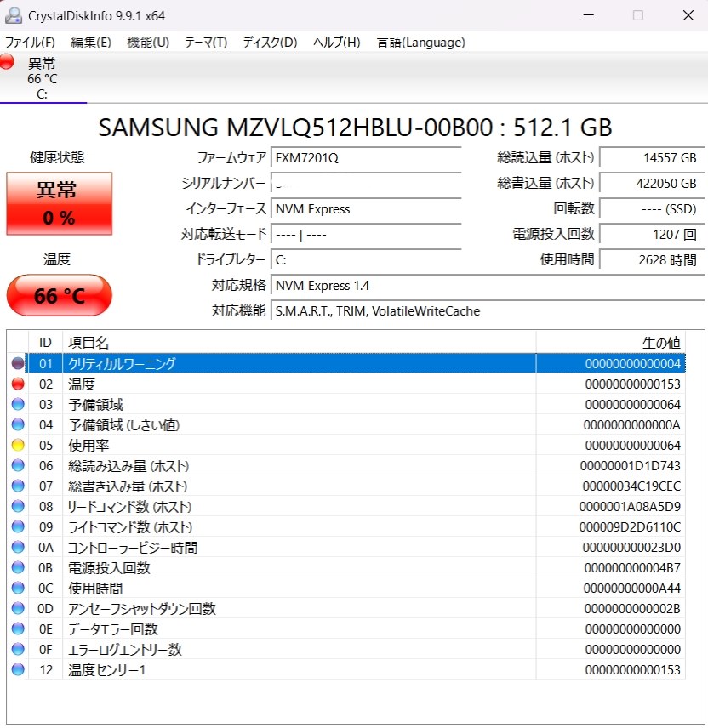708x728 pixels.
Task: Open the 編集(E) menu
Action: click(x=91, y=43)
